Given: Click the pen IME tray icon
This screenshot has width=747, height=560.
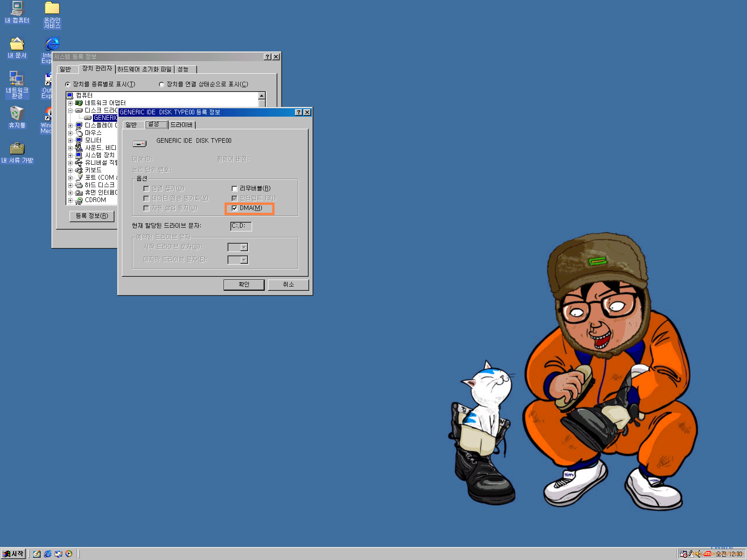Looking at the screenshot, I should (x=691, y=554).
